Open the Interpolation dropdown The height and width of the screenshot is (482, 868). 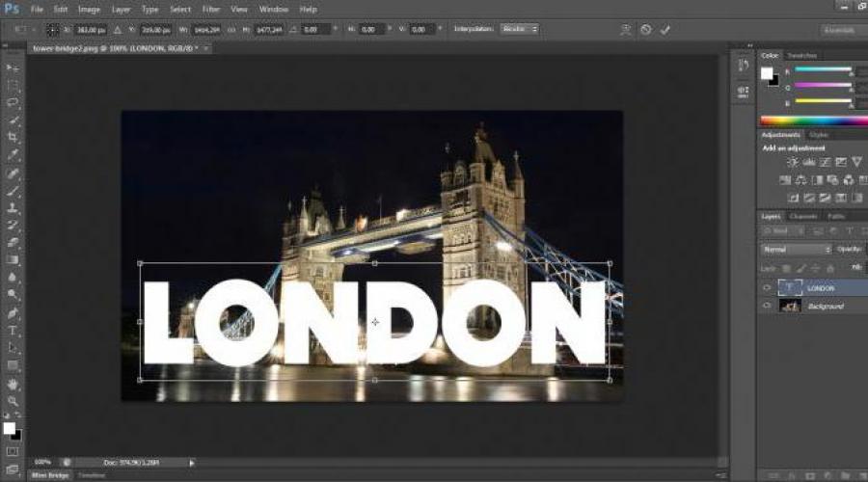point(519,29)
